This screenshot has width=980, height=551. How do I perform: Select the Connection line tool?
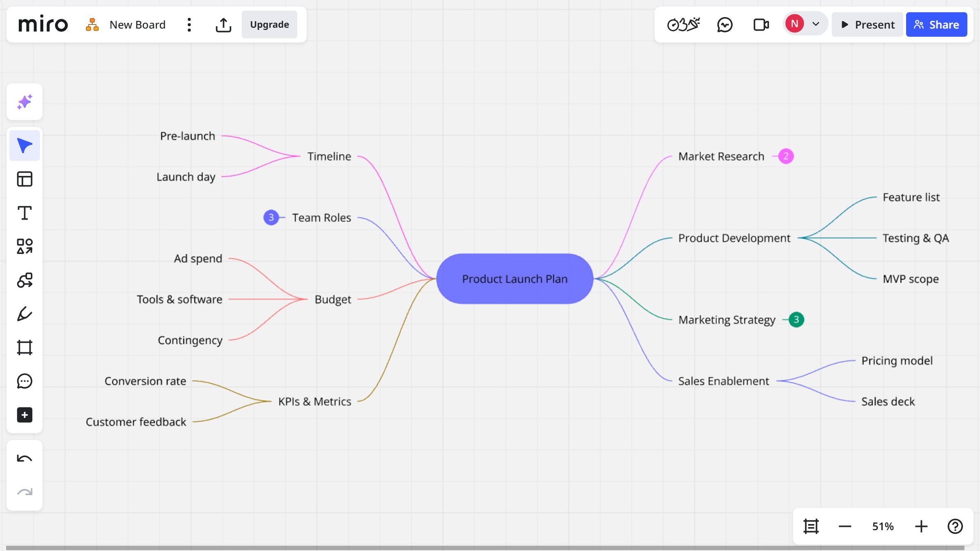point(24,280)
